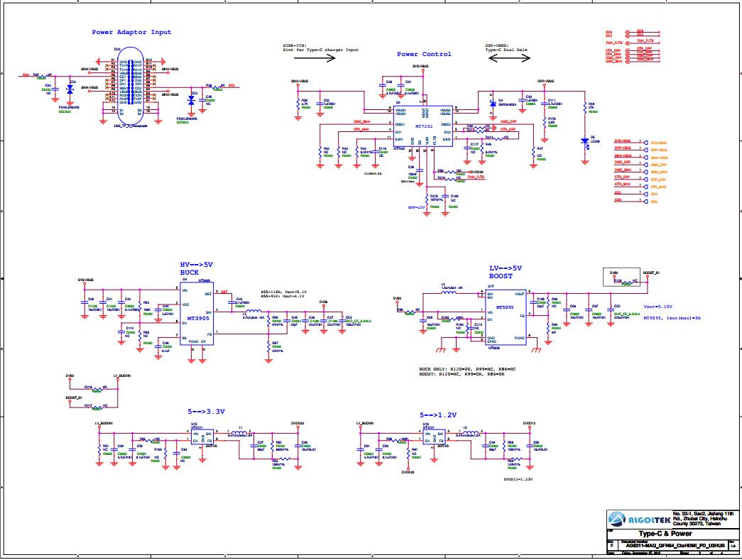Screen dimensions: 742x560
Task: Click the R94 0R resistor below MT5035 FB node
Action: 548,328
